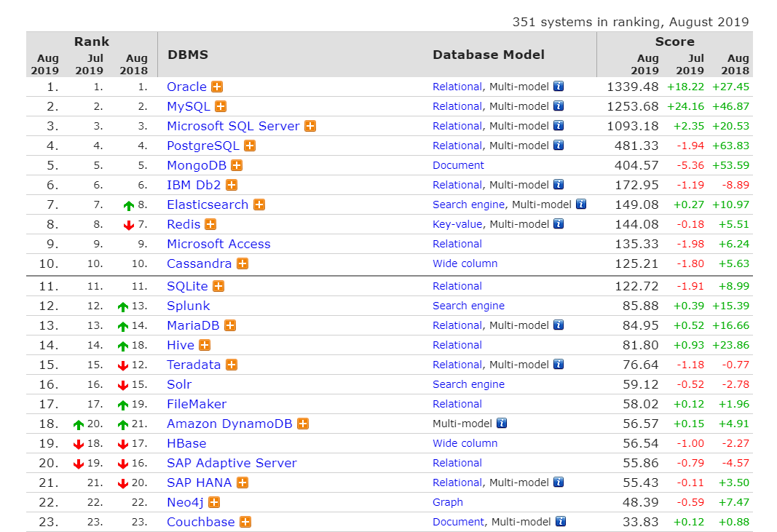Click the Graph model link for Neo4j
Viewport: 777px width, 532px height.
pos(447,502)
